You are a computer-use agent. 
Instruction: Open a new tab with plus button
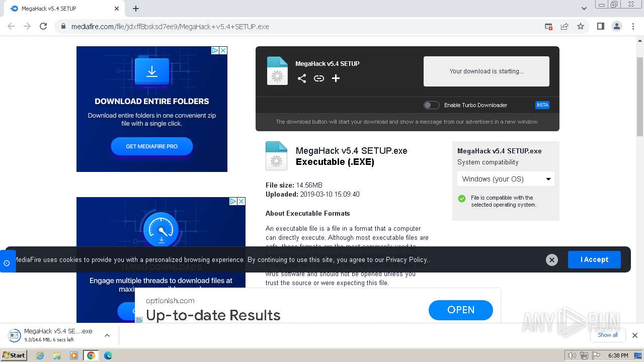[x=136, y=9]
